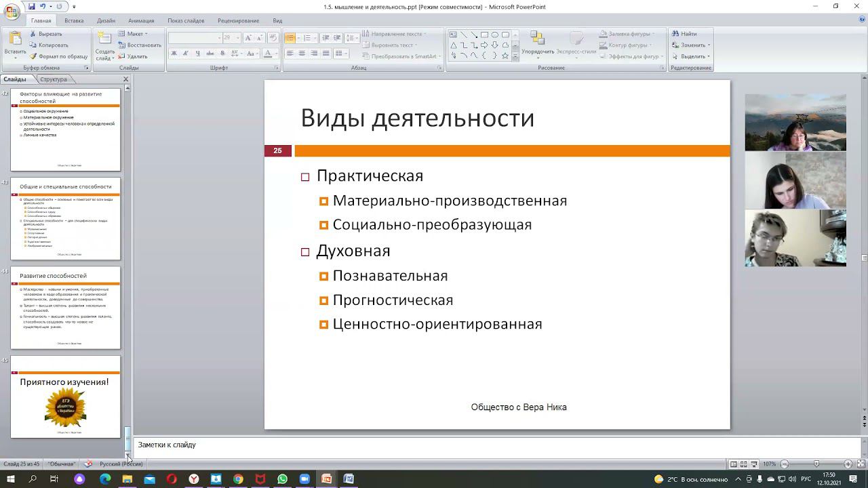Click the Cut (Вырезать) button

tap(45, 34)
